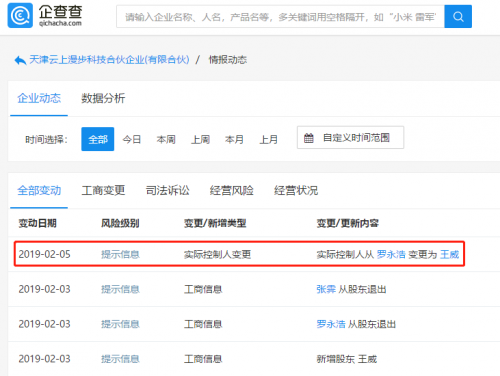Switch to the 数据分析 tab

[x=103, y=98]
